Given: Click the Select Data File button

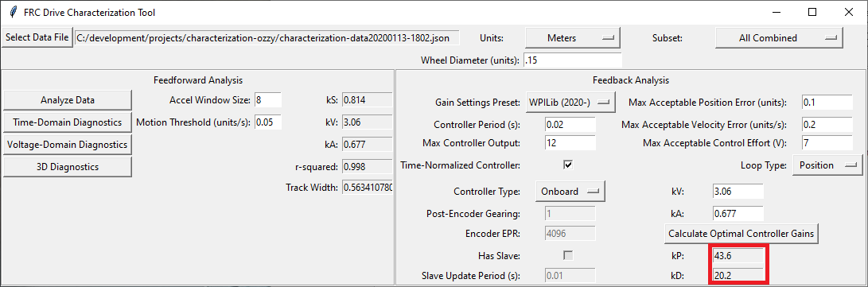Looking at the screenshot, I should click(37, 37).
